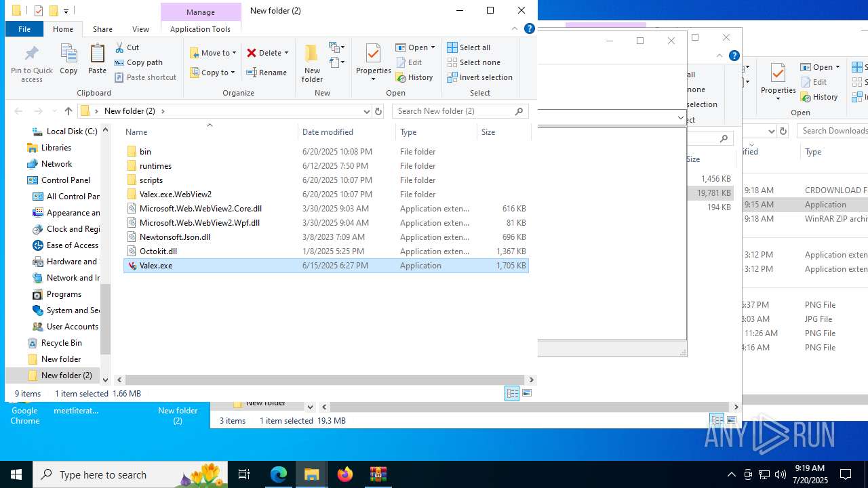
Task: Expand the Delete dropdown arrow
Action: (x=286, y=53)
